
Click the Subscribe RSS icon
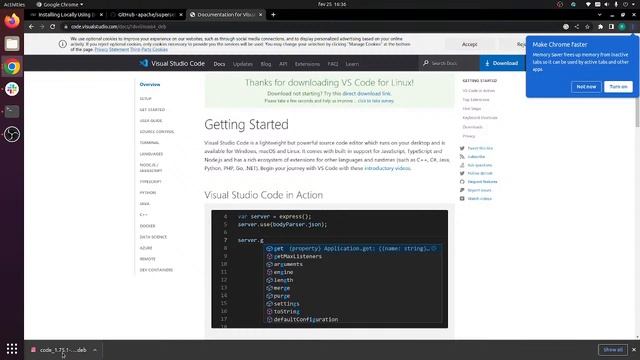coord(462,157)
